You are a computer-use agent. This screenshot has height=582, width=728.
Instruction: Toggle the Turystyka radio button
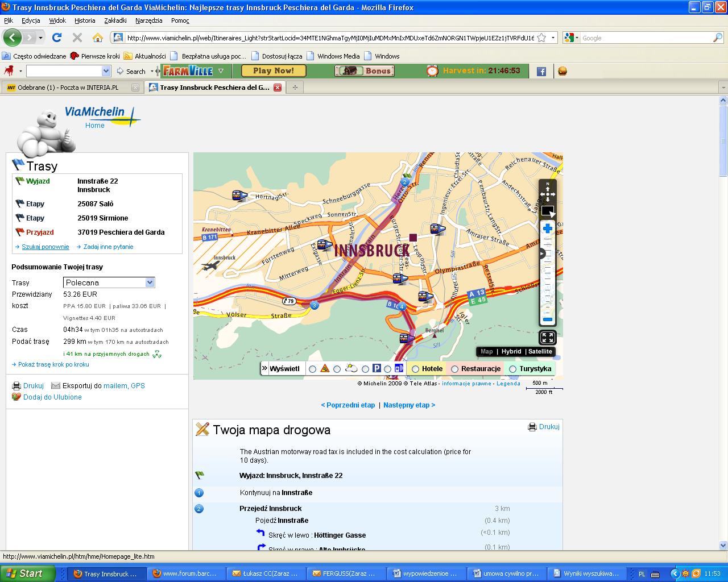(512, 369)
